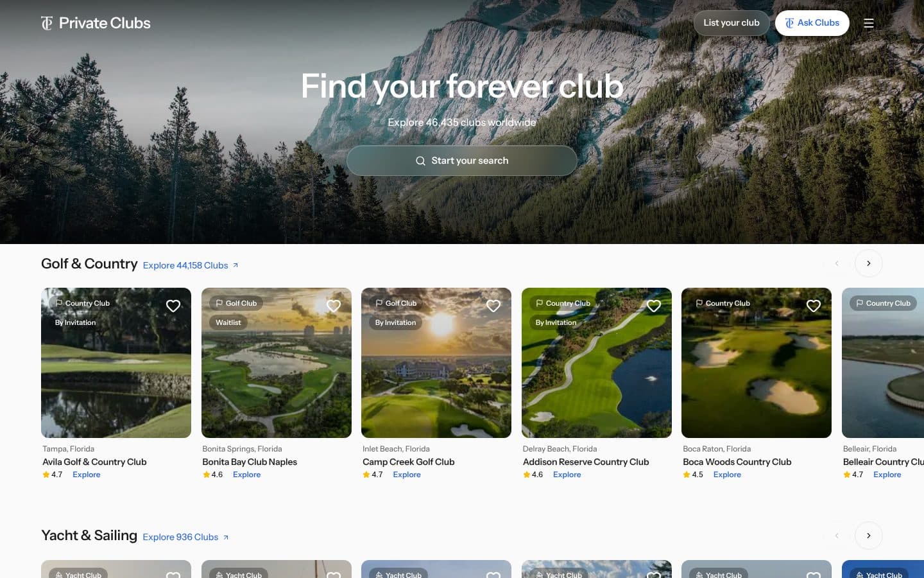Image resolution: width=924 pixels, height=578 pixels.
Task: Click Boca Woods Country Club title
Action: 737,462
